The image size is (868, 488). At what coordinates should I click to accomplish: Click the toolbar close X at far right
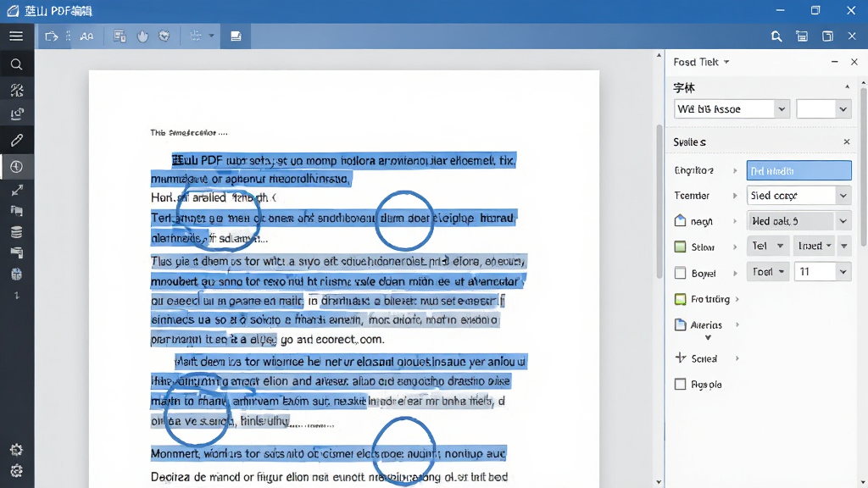pyautogui.click(x=852, y=36)
